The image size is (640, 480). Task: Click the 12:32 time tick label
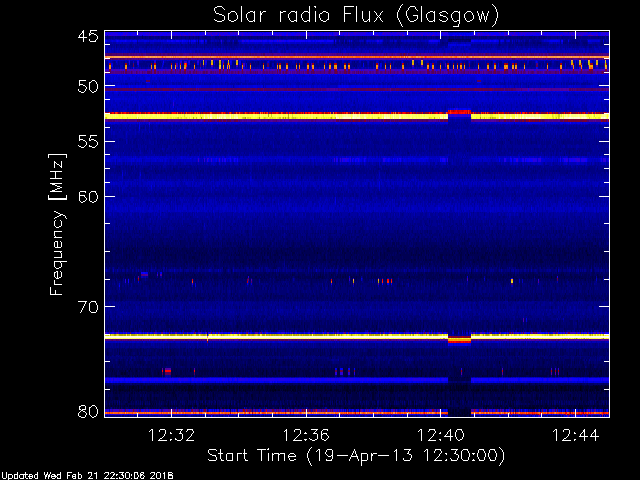point(171,435)
